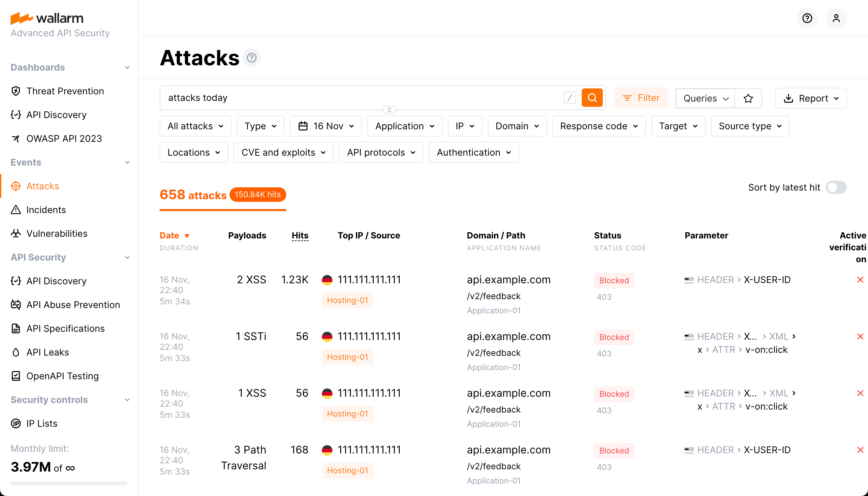This screenshot has height=496, width=868.
Task: Collapse the Dashboards sidebar section
Action: (127, 68)
